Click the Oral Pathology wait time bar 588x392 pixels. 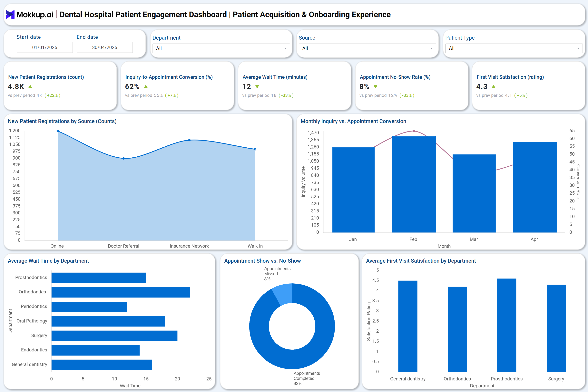tap(108, 321)
